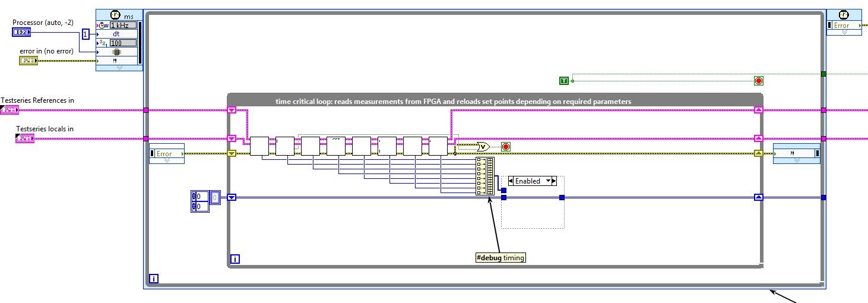Click the blue right shift register
868x303 pixels.
tap(758, 197)
